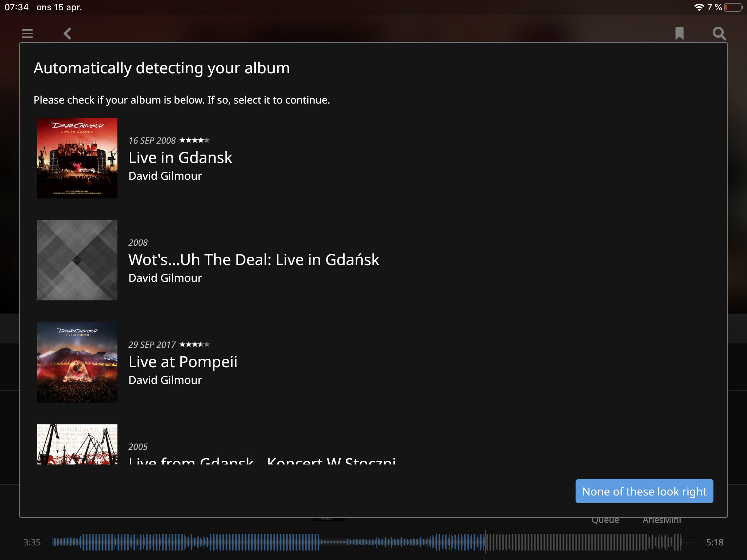Click David Gilmour under Live in Gdansk

click(x=165, y=176)
